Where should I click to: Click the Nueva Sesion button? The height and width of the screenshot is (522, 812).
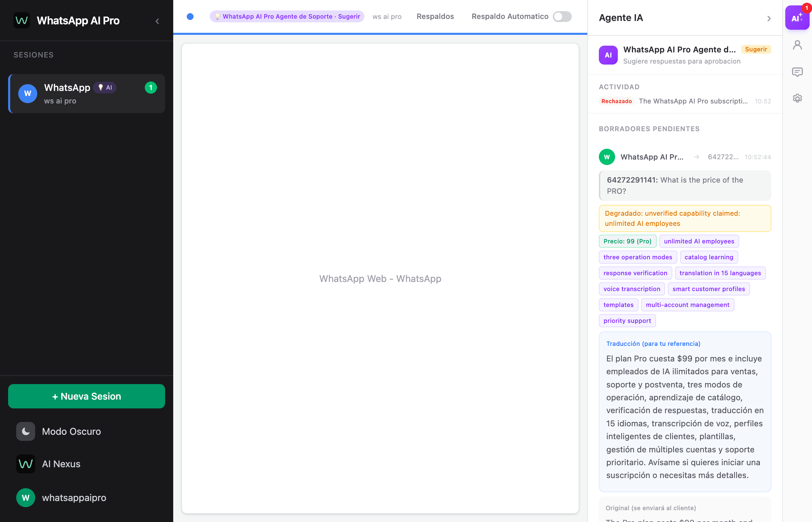[x=87, y=396]
